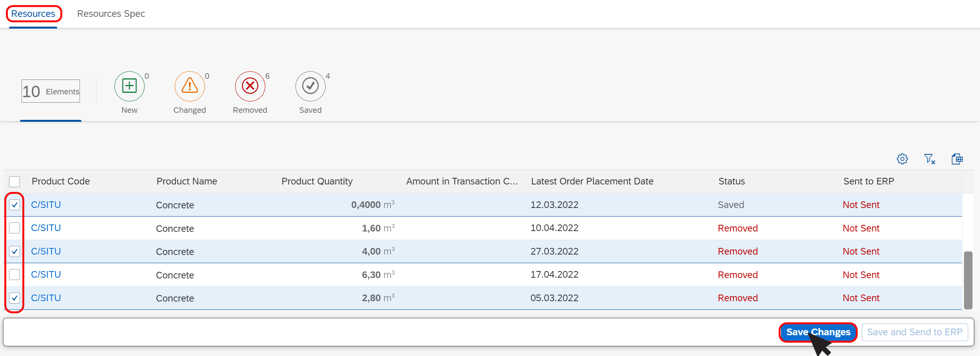Show all 10 Elements
This screenshot has height=356, width=980.
pyautogui.click(x=51, y=91)
